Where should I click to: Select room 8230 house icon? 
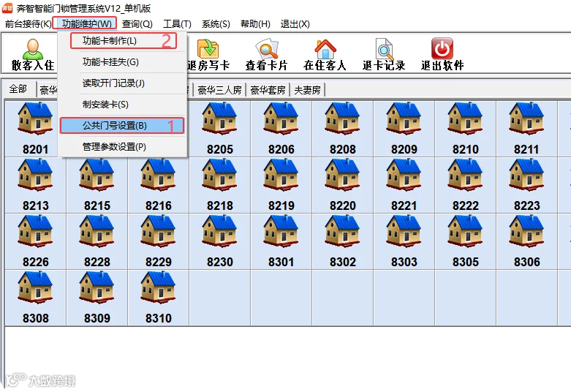pos(219,231)
